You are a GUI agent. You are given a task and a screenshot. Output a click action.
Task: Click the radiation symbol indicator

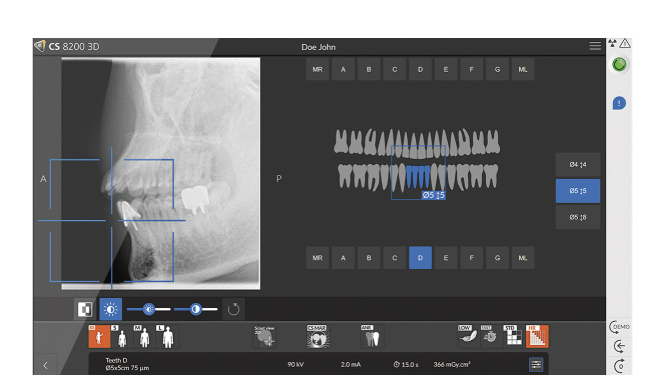click(612, 43)
